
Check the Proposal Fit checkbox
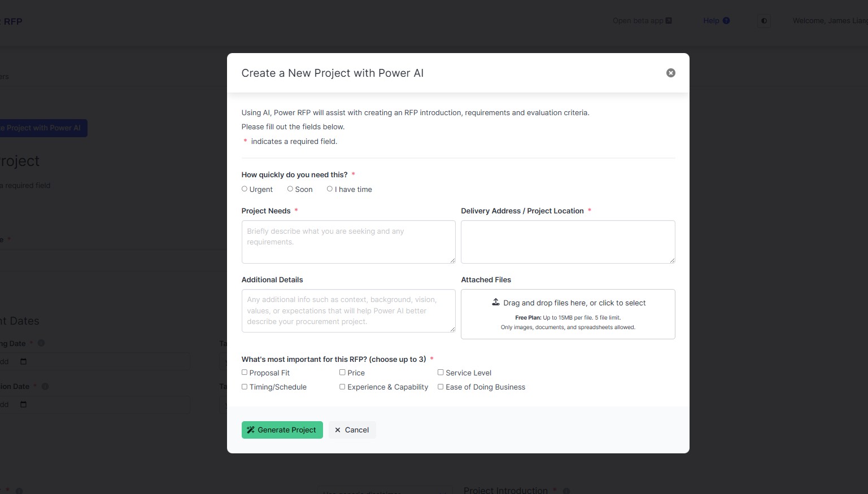(x=245, y=373)
